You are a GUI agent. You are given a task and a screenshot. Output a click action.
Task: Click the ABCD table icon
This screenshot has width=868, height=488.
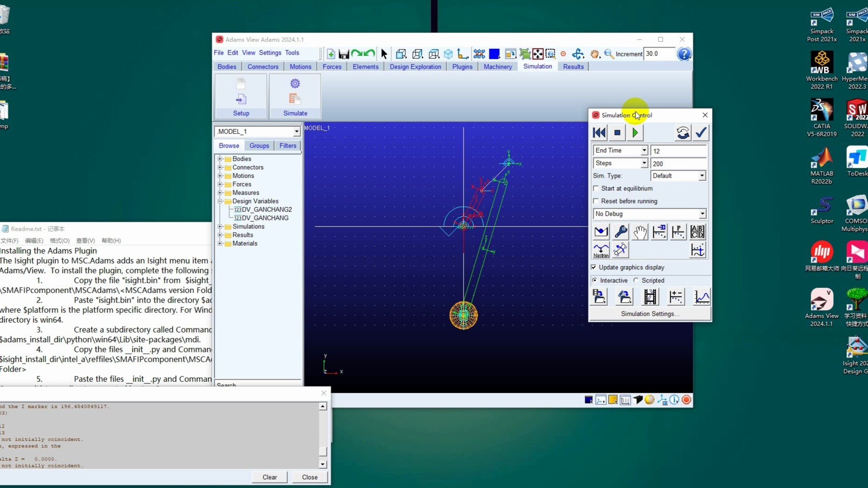[697, 232]
